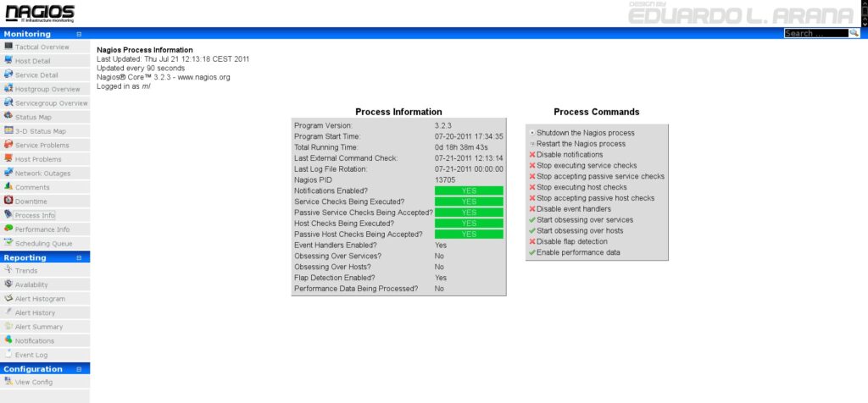
Task: Go to Service Problems view
Action: 42,146
